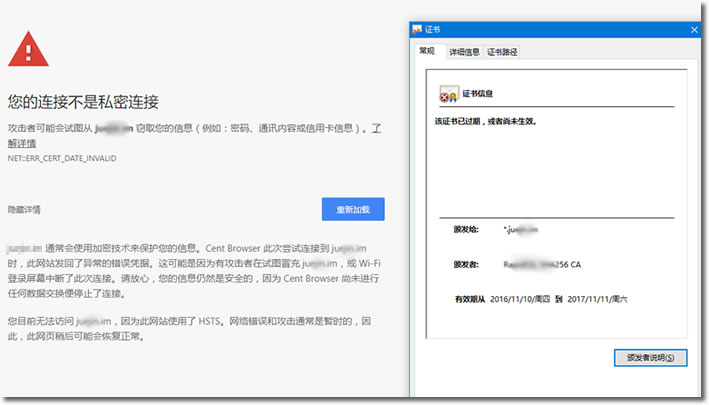Collapse details via 隐藏详情
Screen dimensions: 709x405
point(24,210)
